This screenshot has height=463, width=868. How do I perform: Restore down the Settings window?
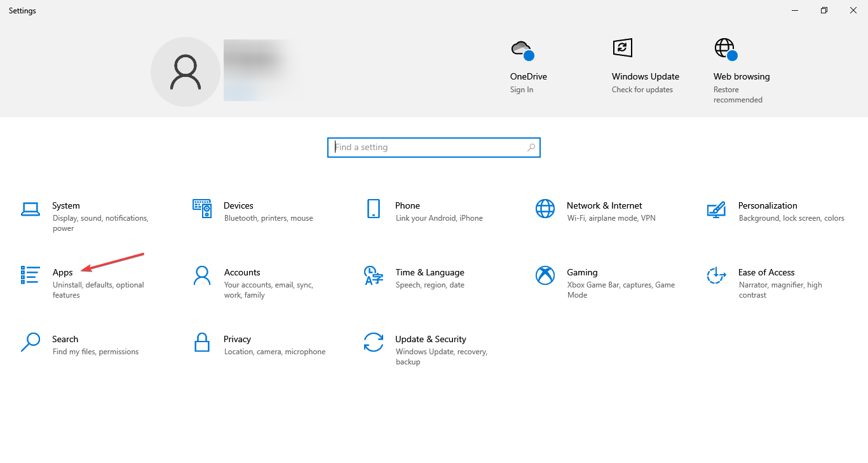tap(824, 10)
